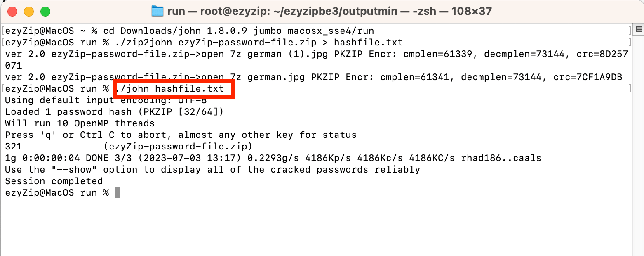Click the highlighted "./john hashfile.txt" command
644x256 pixels.
(172, 89)
